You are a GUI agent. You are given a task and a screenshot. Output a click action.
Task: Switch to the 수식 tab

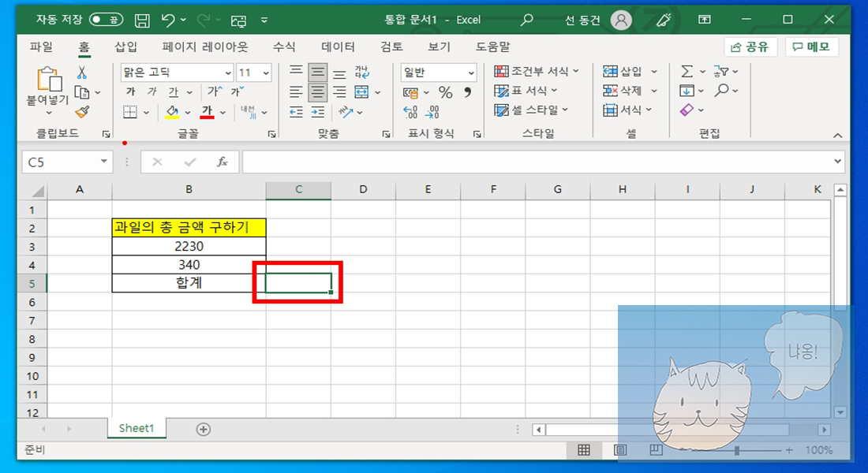pos(284,47)
